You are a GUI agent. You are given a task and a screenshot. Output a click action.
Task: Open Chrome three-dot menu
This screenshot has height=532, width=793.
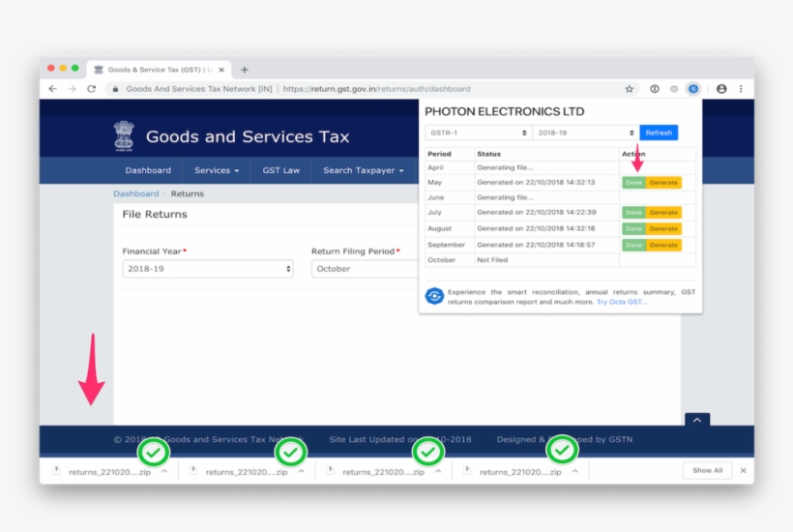point(741,89)
